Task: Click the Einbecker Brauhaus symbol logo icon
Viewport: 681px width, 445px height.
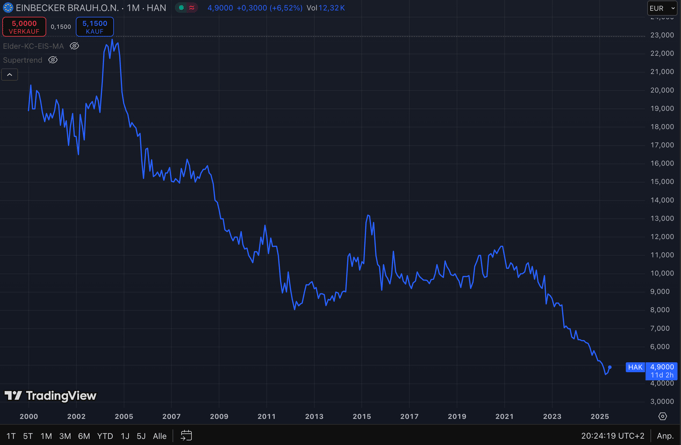Action: point(8,8)
